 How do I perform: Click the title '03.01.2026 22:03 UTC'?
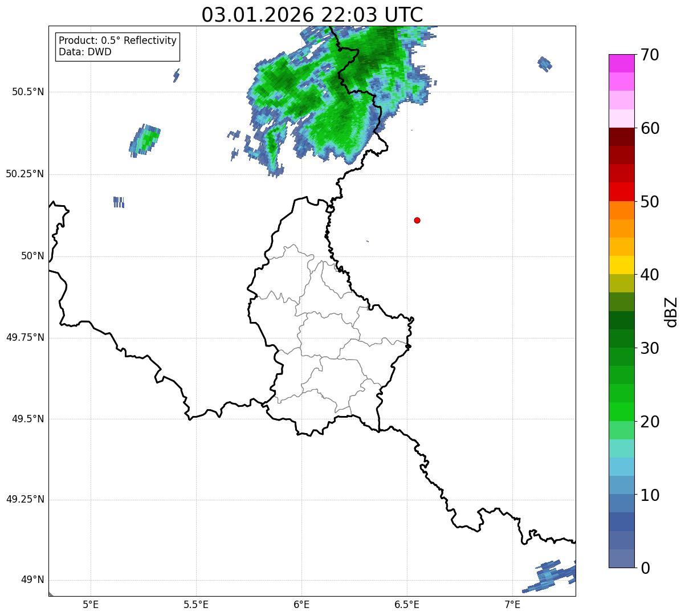(312, 15)
